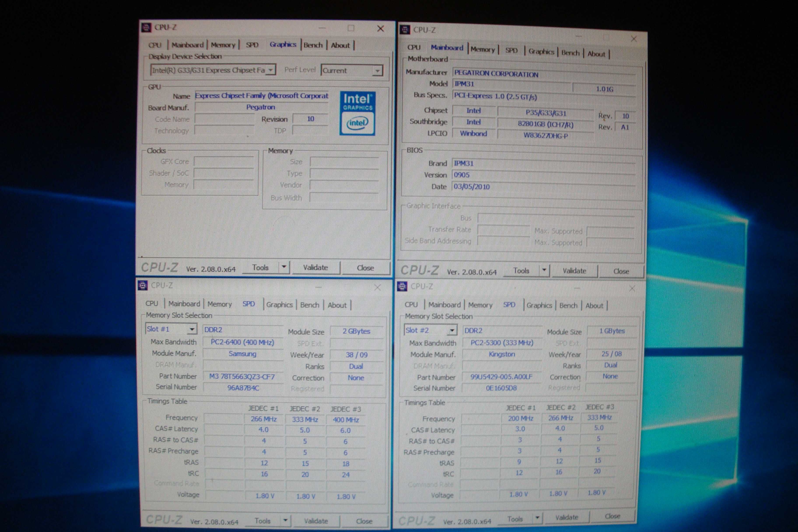
Task: Close the Mainboard CPU-Z window with X
Action: [633, 39]
